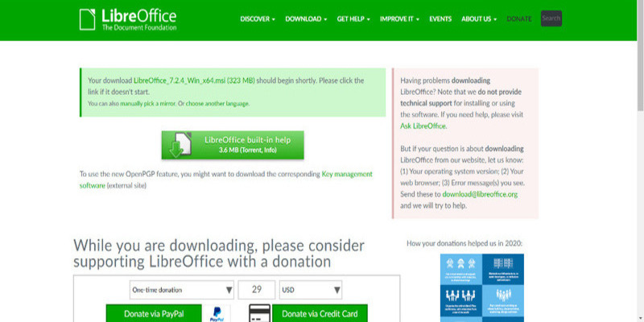Click the download@libreoffice.org email link
644x322 pixels.
point(480,194)
